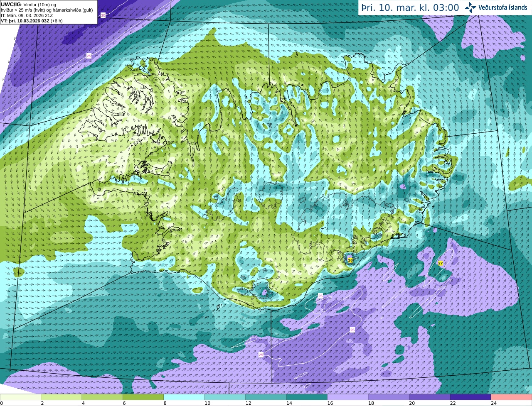Pick the 8–10 m/s pale cyan swatch
The image size is (532, 406).
[x=184, y=397]
